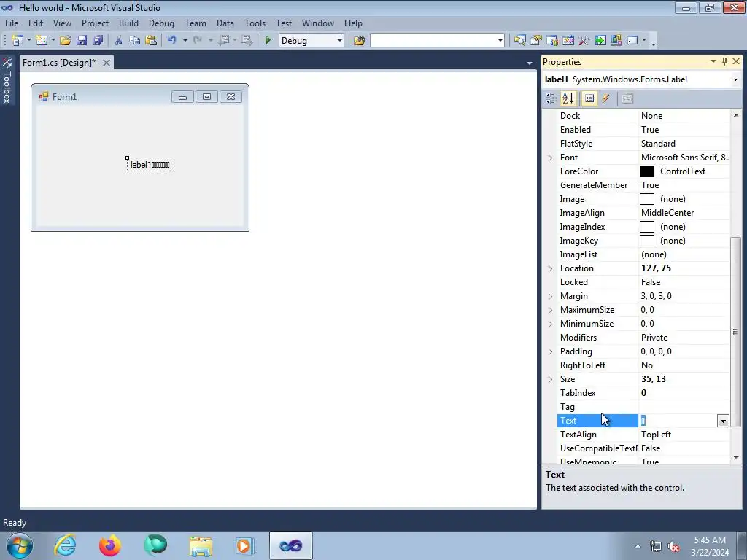Show the Properties list view icon
The height and width of the screenshot is (560, 747).
pos(589,98)
